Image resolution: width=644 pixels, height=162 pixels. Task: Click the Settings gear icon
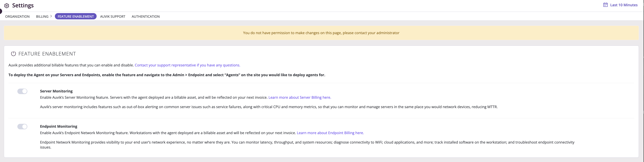[7, 6]
